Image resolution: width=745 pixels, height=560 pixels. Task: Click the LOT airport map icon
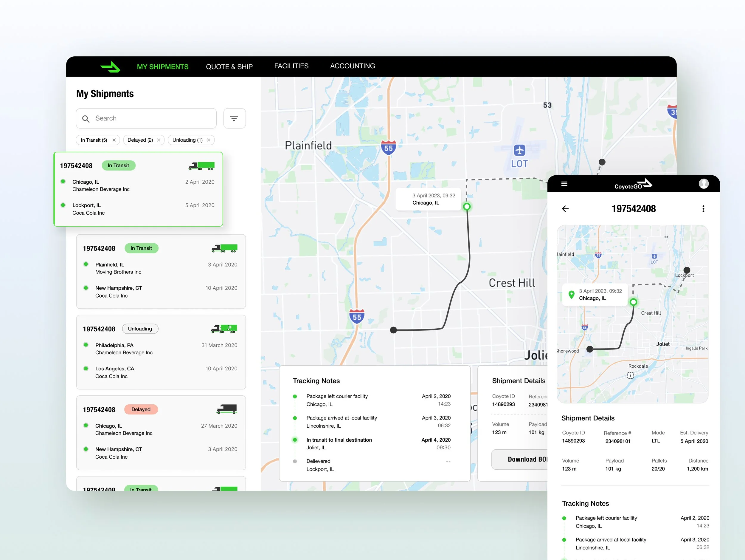pos(519,150)
